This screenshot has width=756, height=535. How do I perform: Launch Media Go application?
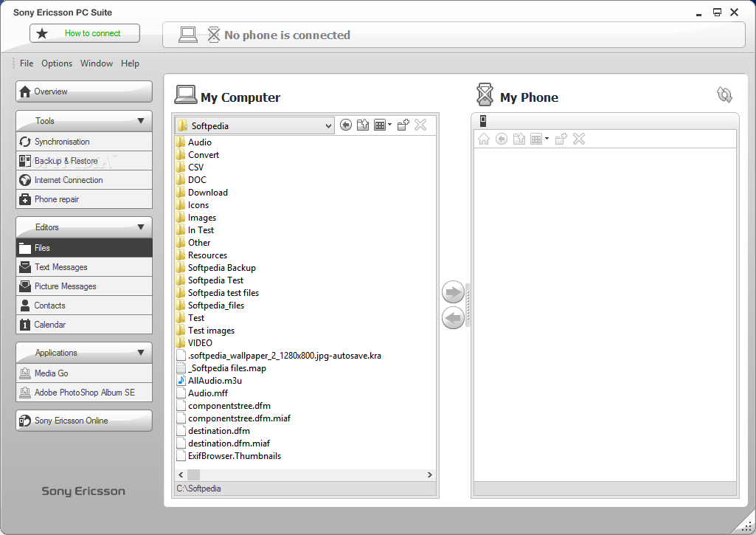84,373
